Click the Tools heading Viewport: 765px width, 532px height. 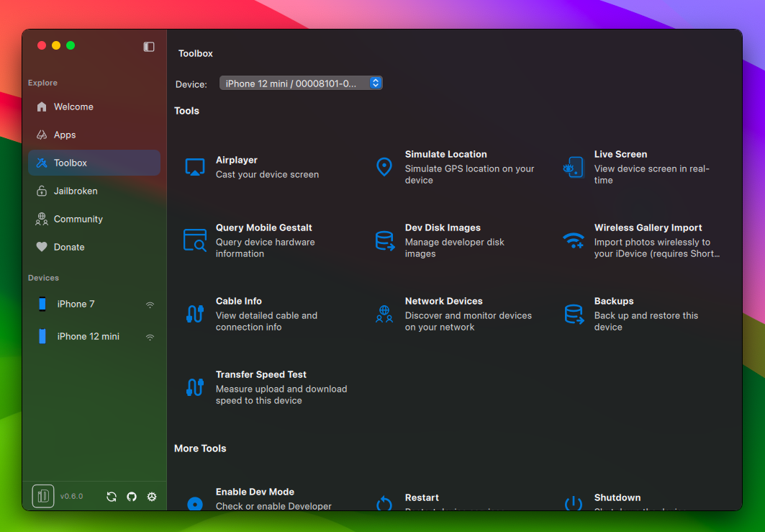(x=187, y=111)
